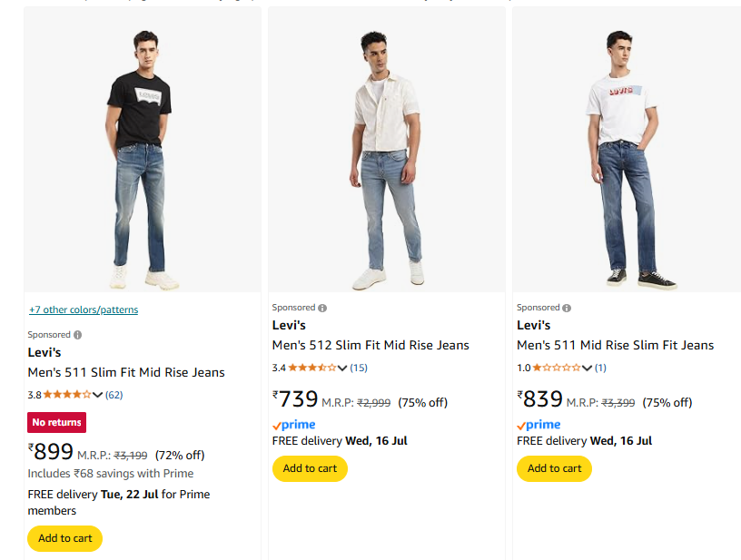Viewport: 741px width, 560px height.
Task: Add ₹839 511 Mid Rise jeans to cart
Action: [554, 468]
